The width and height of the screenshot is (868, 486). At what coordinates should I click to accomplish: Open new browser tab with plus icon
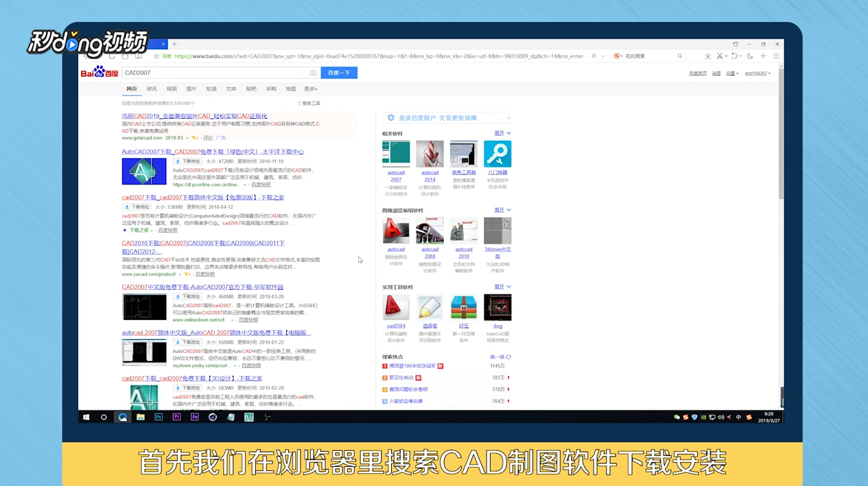(174, 44)
